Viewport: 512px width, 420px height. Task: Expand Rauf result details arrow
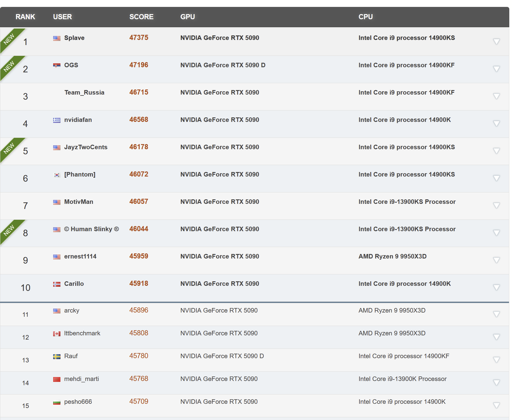coord(496,360)
